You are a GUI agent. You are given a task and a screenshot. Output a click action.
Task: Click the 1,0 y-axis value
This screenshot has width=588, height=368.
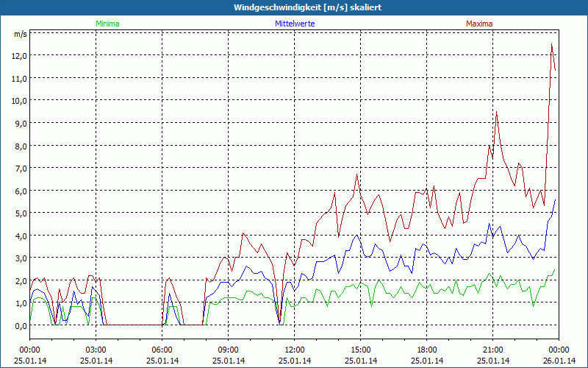(21, 303)
